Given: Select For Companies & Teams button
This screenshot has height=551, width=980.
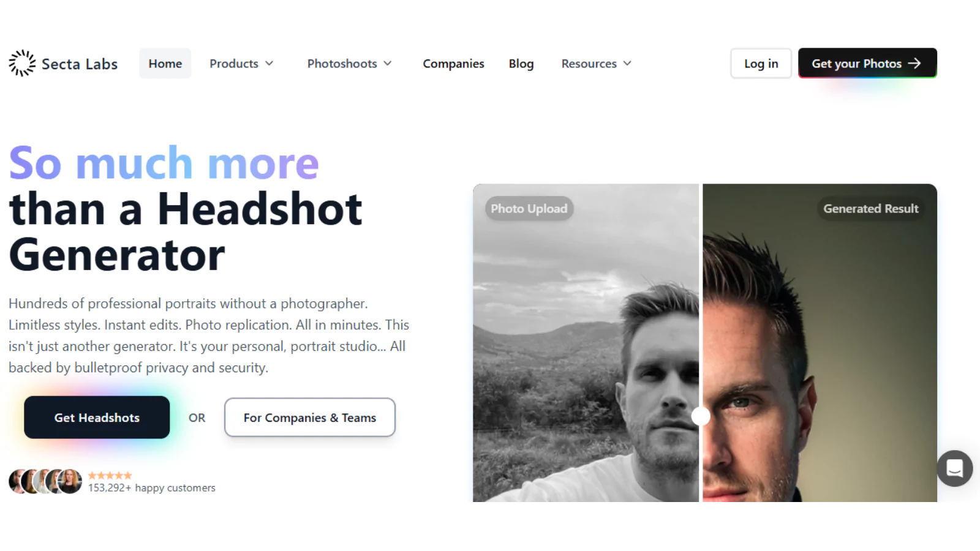Looking at the screenshot, I should [x=310, y=418].
